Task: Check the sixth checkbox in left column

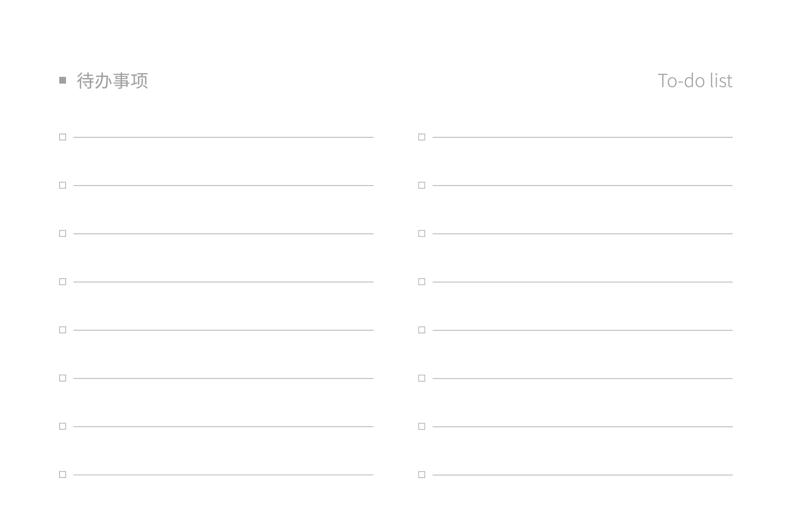Action: coord(63,378)
